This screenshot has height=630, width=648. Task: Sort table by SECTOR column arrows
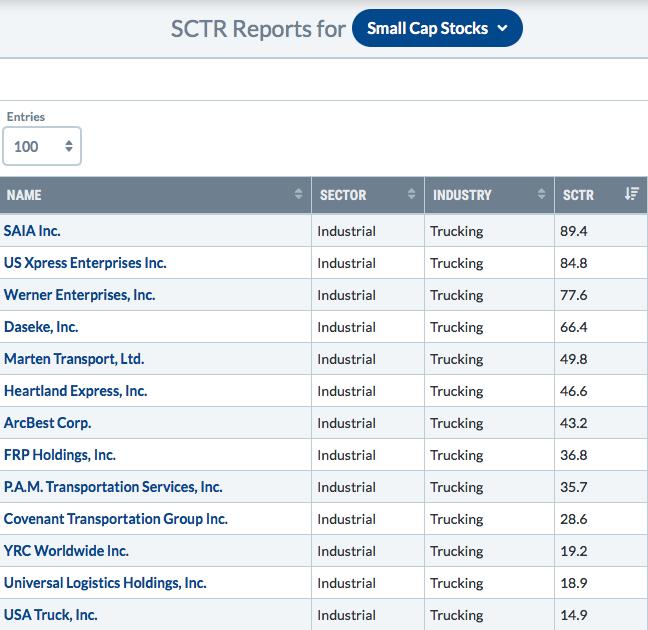[x=411, y=193]
